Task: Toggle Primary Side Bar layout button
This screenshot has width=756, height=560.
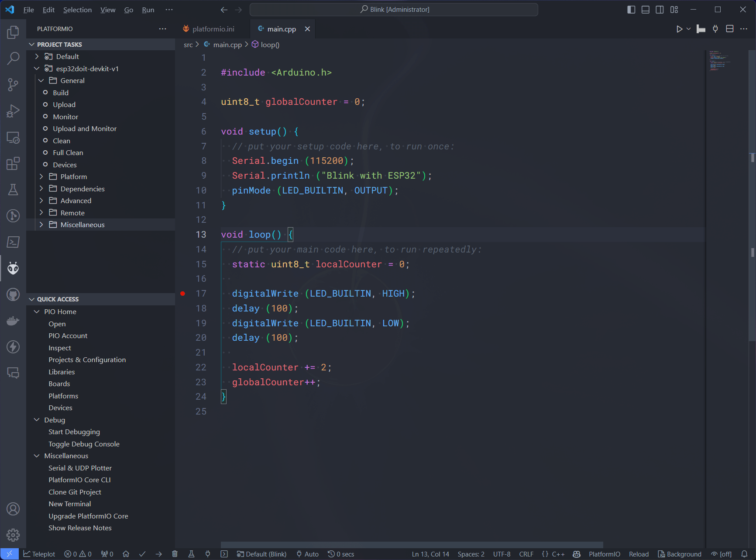Action: (631, 10)
